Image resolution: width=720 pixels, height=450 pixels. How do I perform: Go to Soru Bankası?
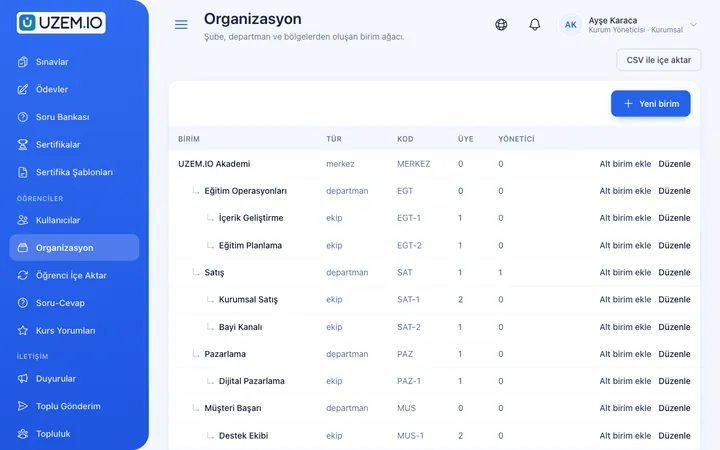point(74,117)
